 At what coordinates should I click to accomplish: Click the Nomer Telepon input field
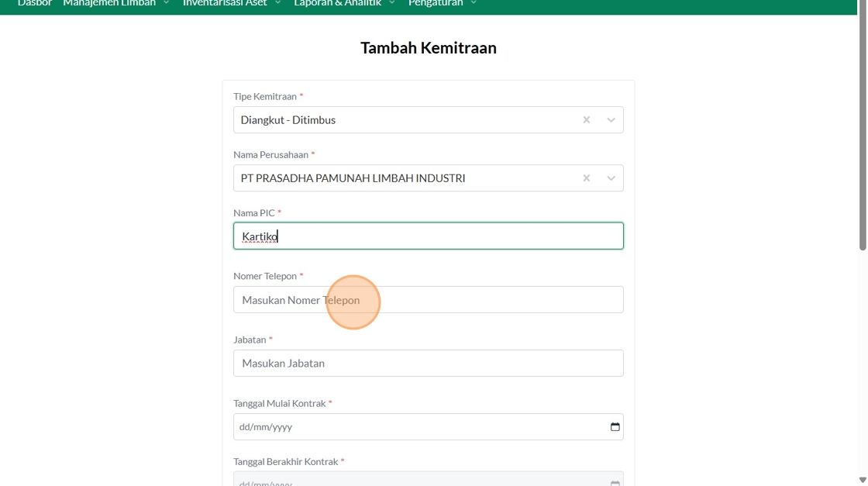point(428,299)
